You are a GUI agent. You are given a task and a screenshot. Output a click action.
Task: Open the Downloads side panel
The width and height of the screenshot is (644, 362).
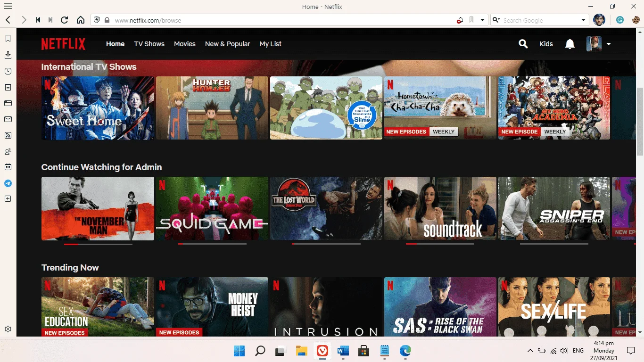8,55
